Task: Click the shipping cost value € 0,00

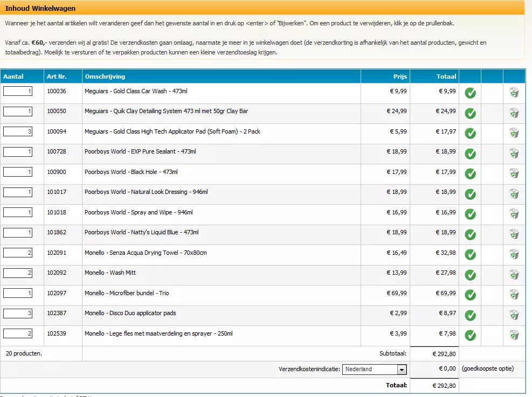Action: (447, 369)
